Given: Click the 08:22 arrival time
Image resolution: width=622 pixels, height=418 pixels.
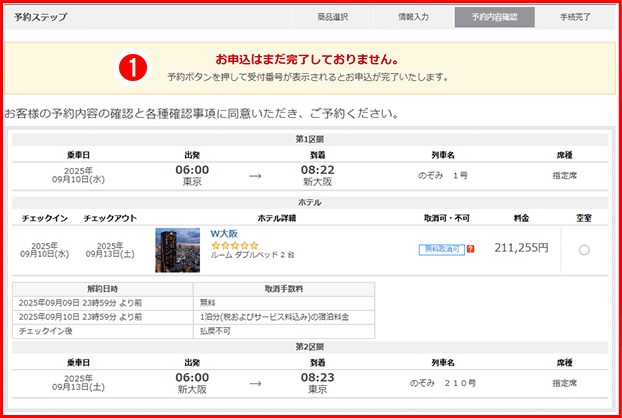Looking at the screenshot, I should 317,170.
